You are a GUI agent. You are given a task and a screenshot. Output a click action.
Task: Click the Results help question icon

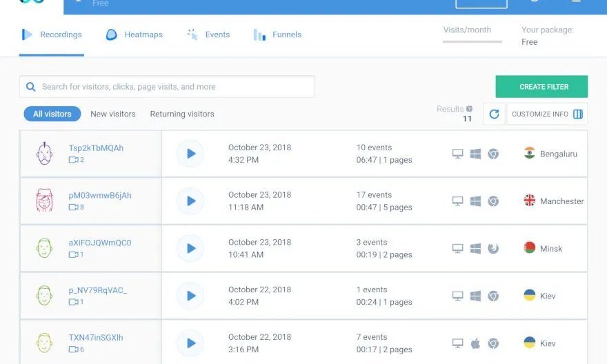[x=469, y=109]
